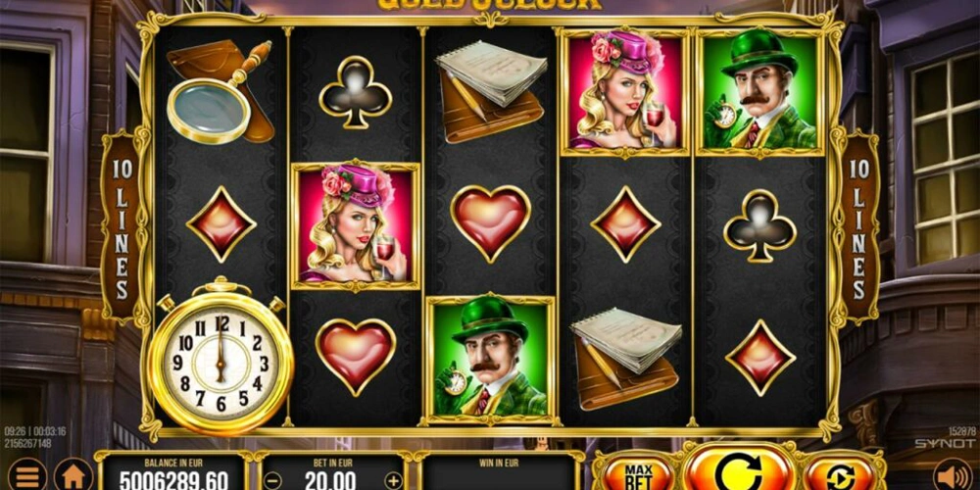
Task: Click the gold pocket watch symbol
Action: tap(221, 356)
